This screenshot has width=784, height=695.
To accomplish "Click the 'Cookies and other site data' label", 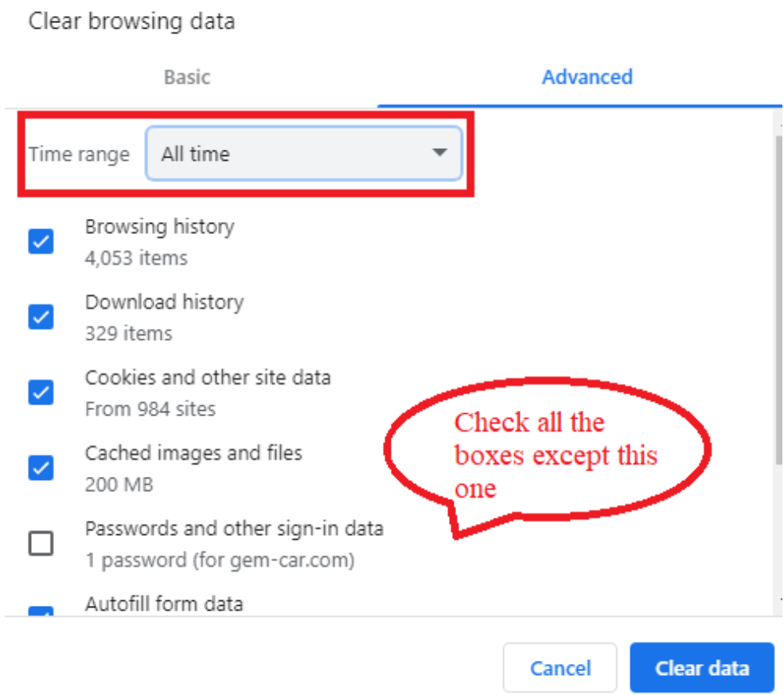I will [x=207, y=377].
